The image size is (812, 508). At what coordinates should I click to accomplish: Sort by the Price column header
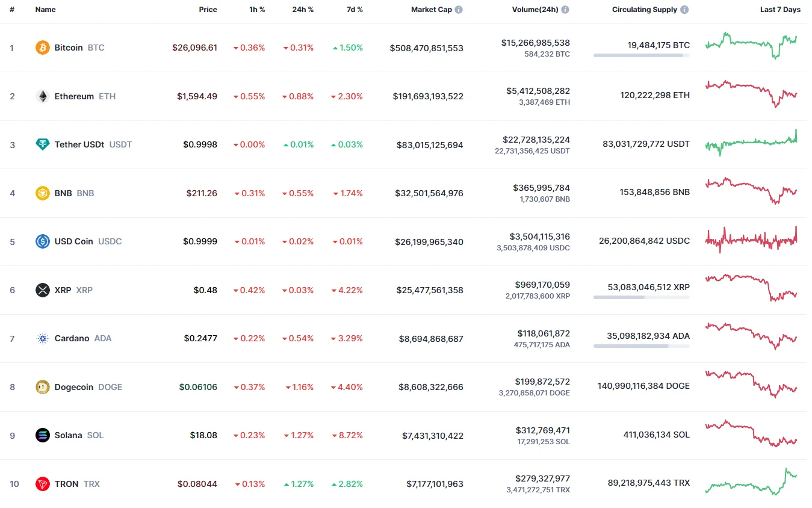(x=208, y=10)
